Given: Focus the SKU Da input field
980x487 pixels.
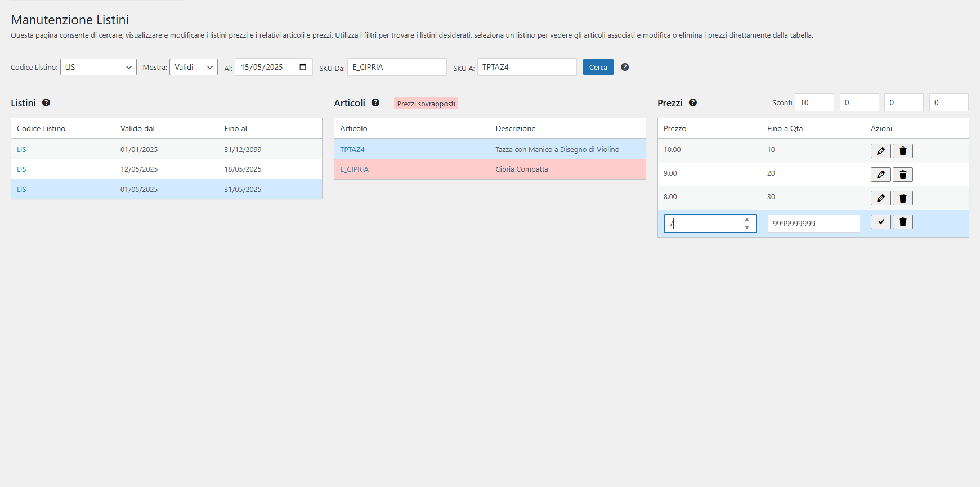Looking at the screenshot, I should (x=397, y=67).
